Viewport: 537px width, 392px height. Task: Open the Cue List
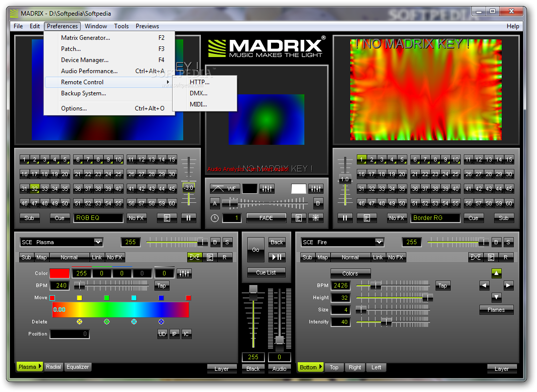point(266,272)
